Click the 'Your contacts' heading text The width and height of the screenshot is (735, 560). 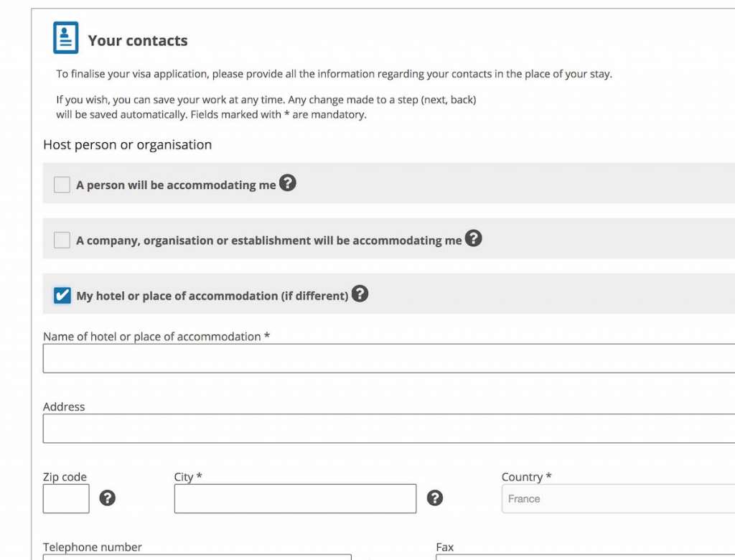click(138, 41)
